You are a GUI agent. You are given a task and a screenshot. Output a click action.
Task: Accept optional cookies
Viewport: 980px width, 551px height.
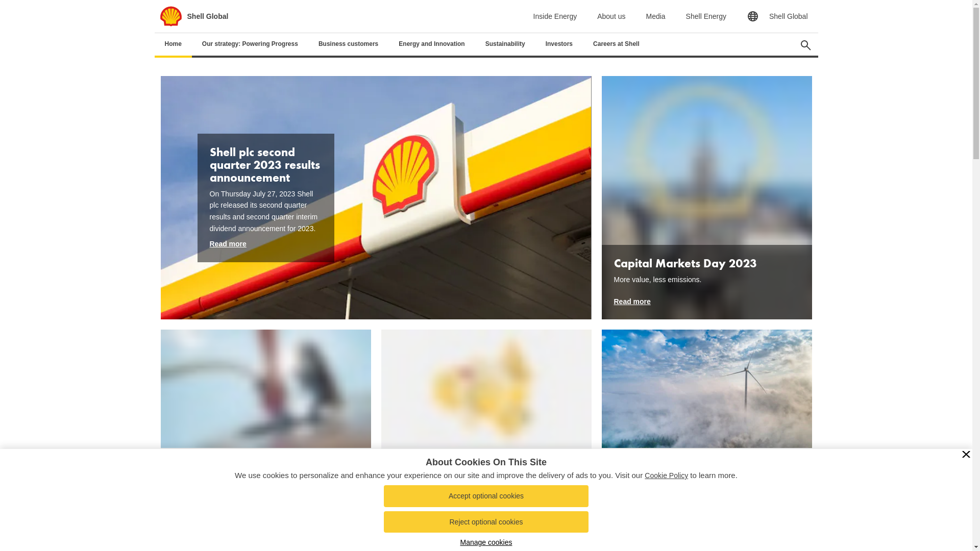486,496
